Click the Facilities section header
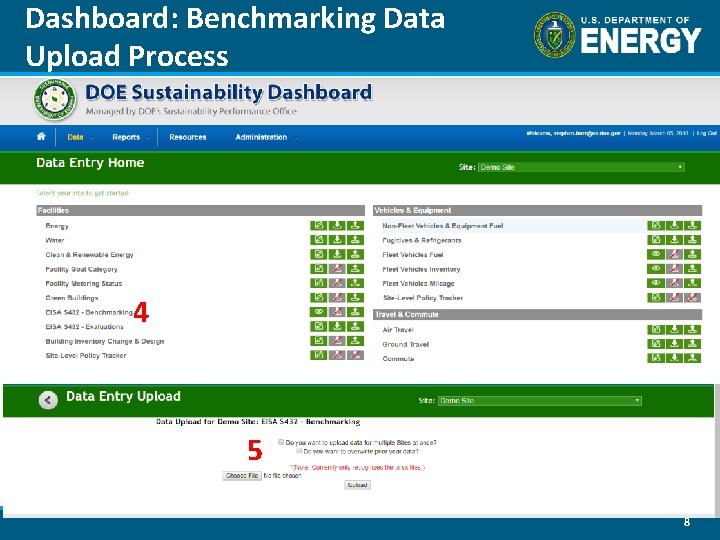Image resolution: width=720 pixels, height=540 pixels. pos(201,210)
